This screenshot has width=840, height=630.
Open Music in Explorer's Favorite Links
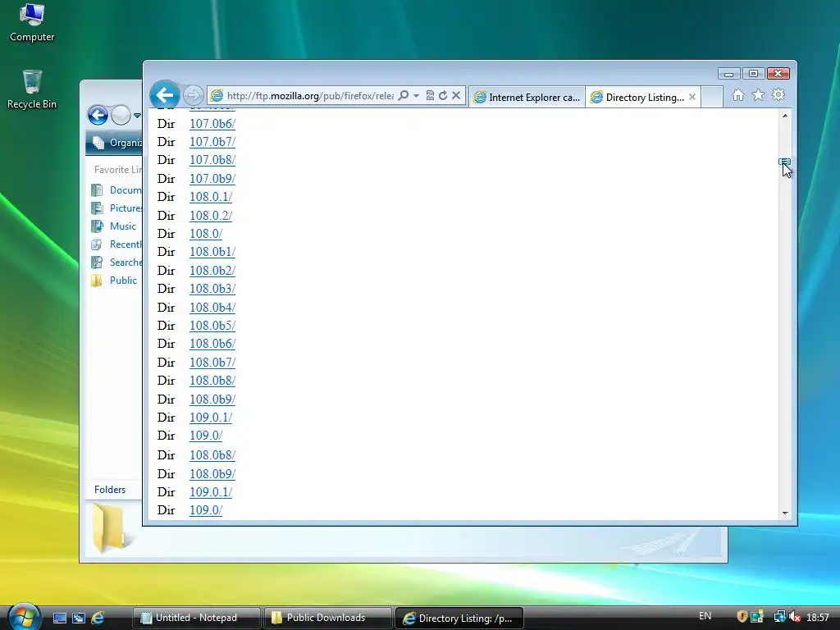[x=113, y=226]
